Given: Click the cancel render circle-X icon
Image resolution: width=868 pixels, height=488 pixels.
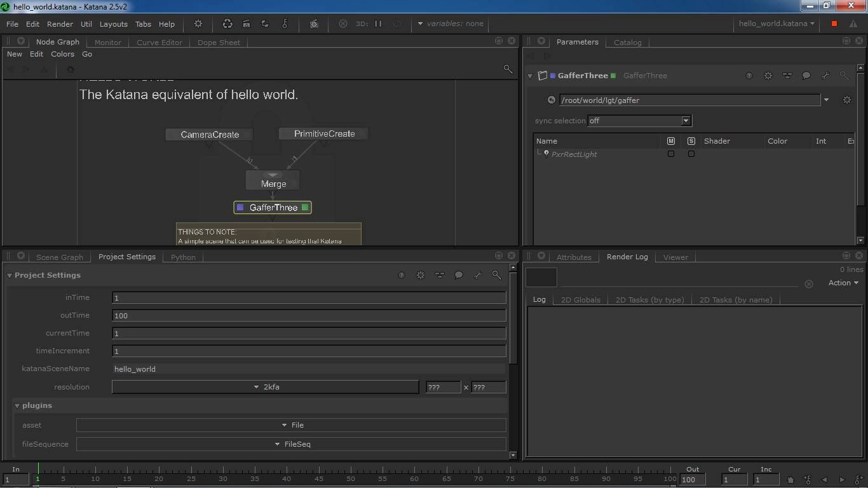Looking at the screenshot, I should pos(343,24).
